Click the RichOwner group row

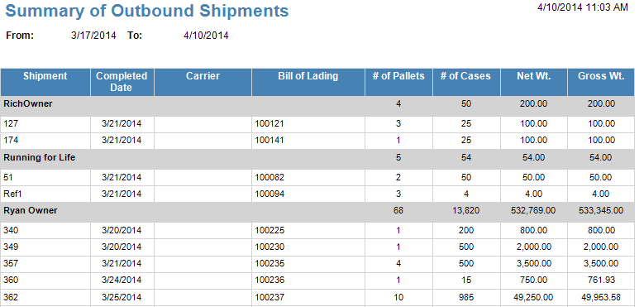pos(317,107)
